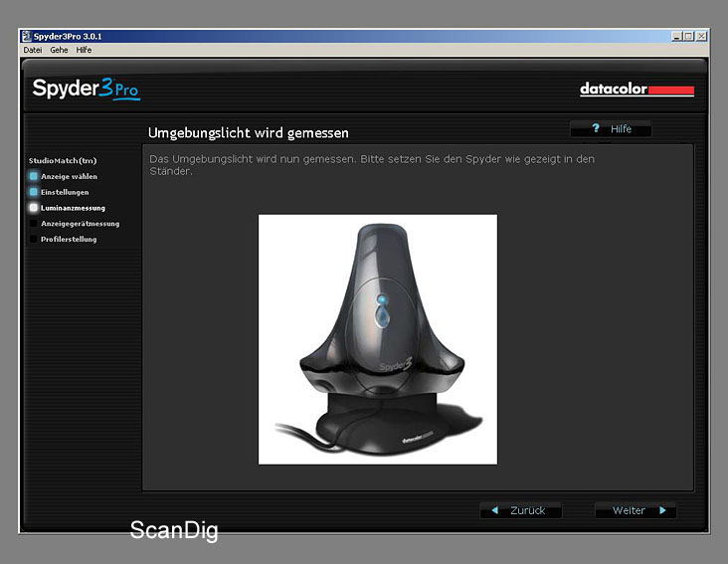
Task: Click the StudioMatch(tm) heading
Action: click(x=63, y=160)
